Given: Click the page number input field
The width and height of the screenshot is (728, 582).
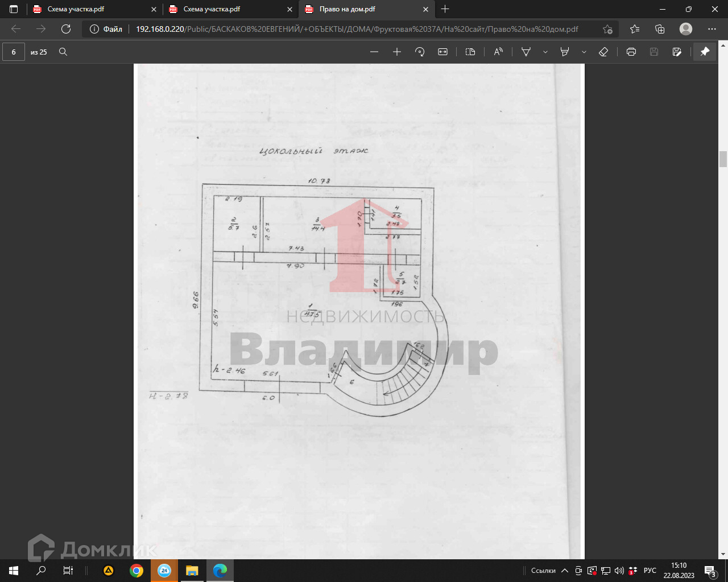Looking at the screenshot, I should click(14, 52).
